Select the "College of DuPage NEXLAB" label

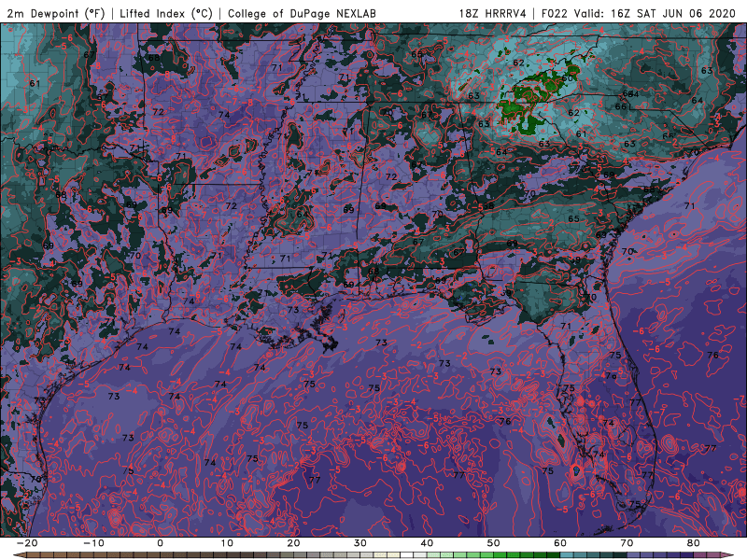[x=302, y=13]
